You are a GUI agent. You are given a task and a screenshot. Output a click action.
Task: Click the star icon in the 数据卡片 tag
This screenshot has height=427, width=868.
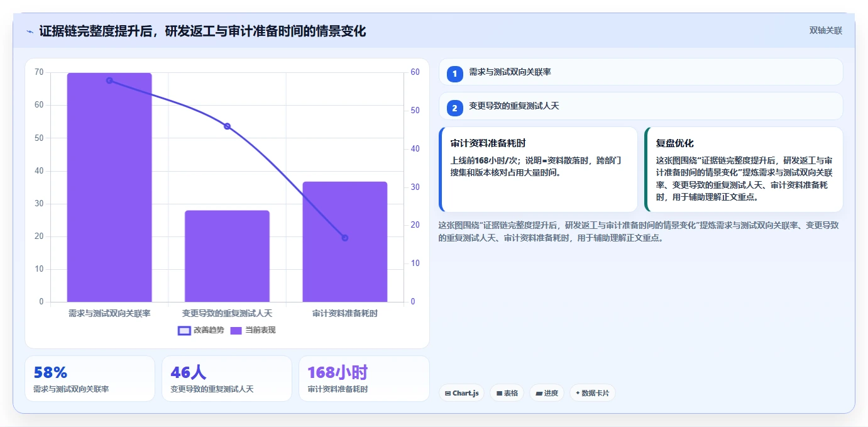pyautogui.click(x=578, y=393)
